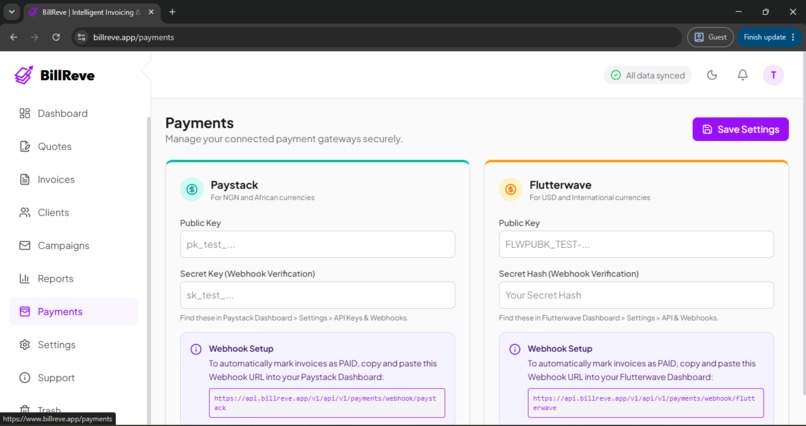This screenshot has width=806, height=426.
Task: Open notifications bell
Action: pyautogui.click(x=743, y=75)
